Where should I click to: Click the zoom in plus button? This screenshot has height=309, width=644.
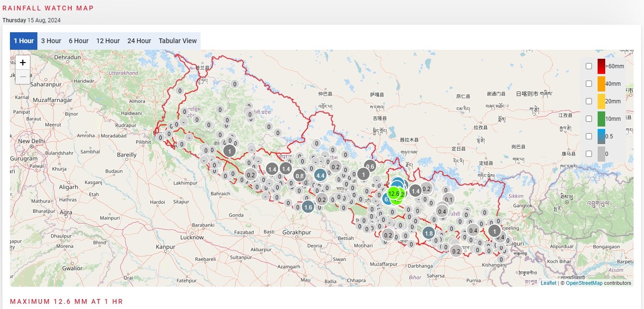[23, 63]
